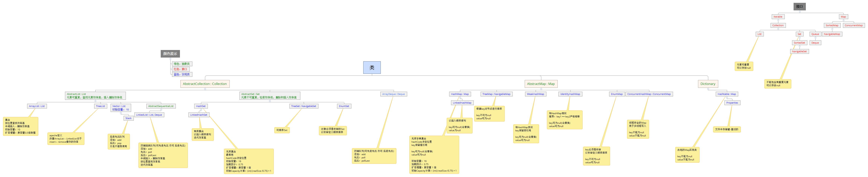
Task: Select the Stack node
Action: 128,118
